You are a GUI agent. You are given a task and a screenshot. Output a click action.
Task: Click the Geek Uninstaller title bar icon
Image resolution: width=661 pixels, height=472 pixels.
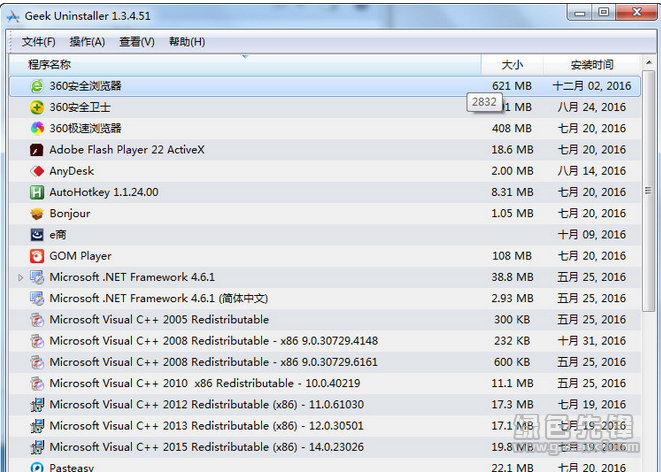point(13,16)
